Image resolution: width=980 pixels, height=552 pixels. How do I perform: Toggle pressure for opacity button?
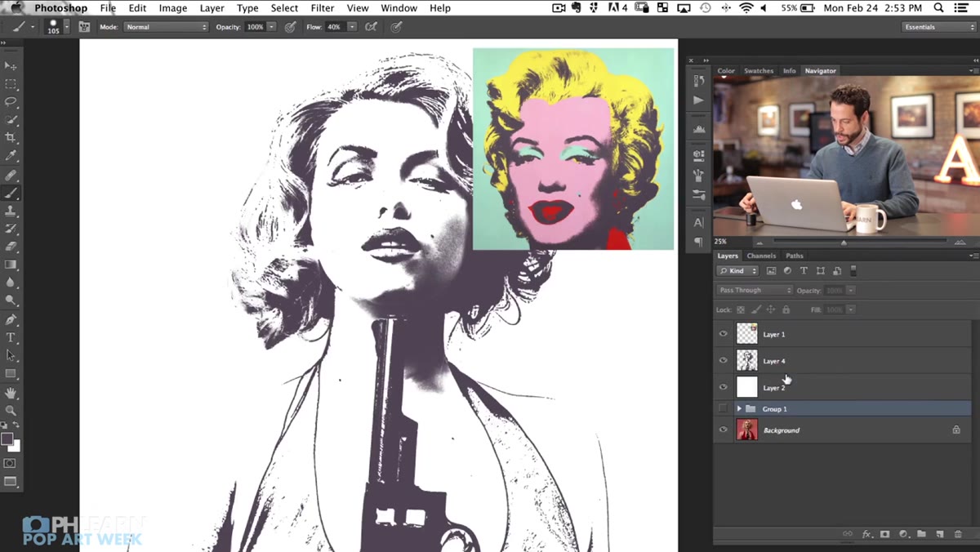[290, 27]
